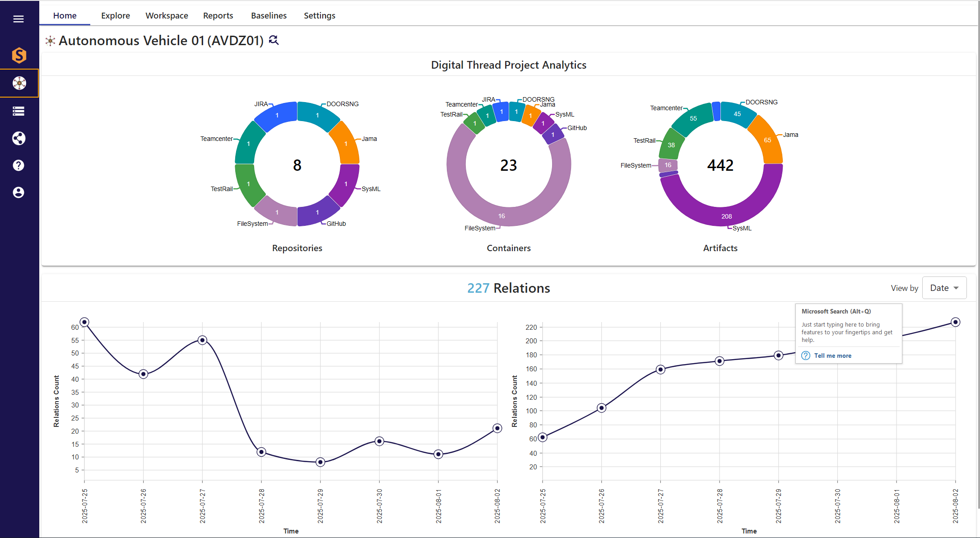The image size is (980, 538).
Task: Click the Digital Thread Project Analytics heading
Action: point(509,65)
